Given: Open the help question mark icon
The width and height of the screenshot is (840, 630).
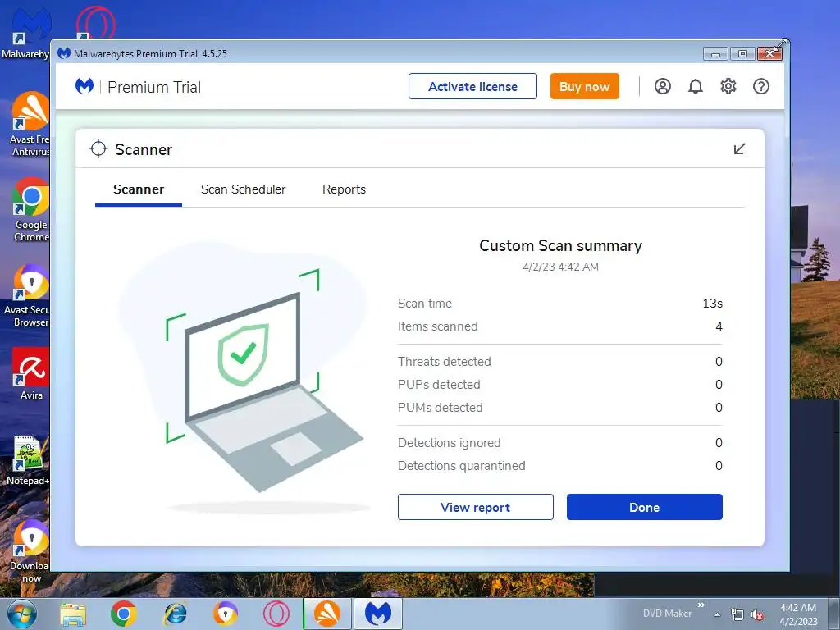Looking at the screenshot, I should (760, 86).
